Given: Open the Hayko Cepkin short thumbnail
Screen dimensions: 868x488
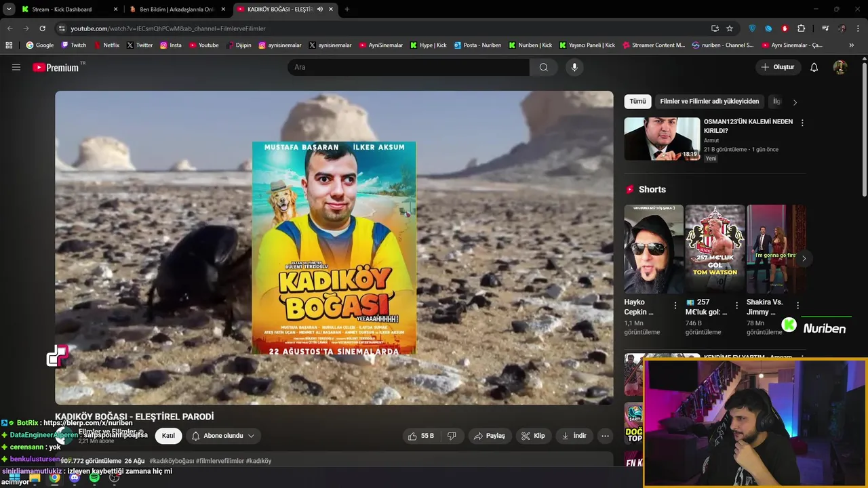Looking at the screenshot, I should 654,249.
